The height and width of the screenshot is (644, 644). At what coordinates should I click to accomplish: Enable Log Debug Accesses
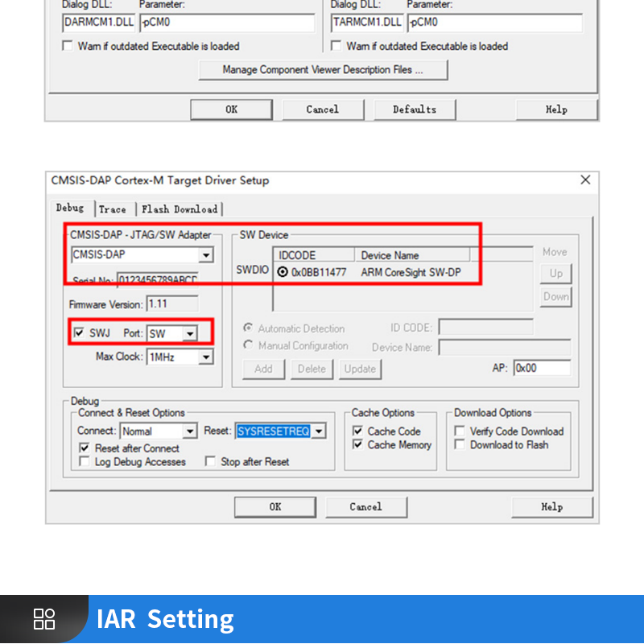[x=84, y=462]
